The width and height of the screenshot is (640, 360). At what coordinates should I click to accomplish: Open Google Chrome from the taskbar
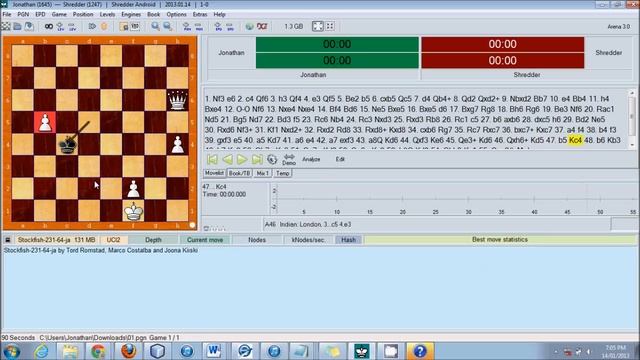(98, 351)
